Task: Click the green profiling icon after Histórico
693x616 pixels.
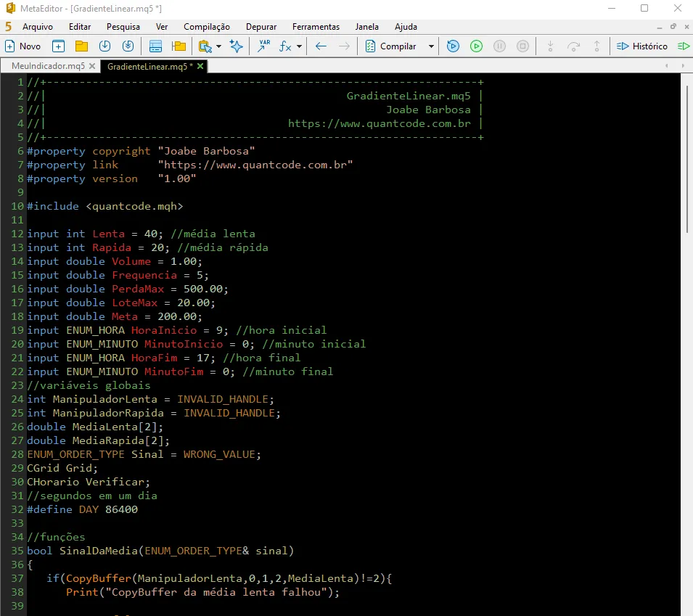Action: (x=684, y=46)
